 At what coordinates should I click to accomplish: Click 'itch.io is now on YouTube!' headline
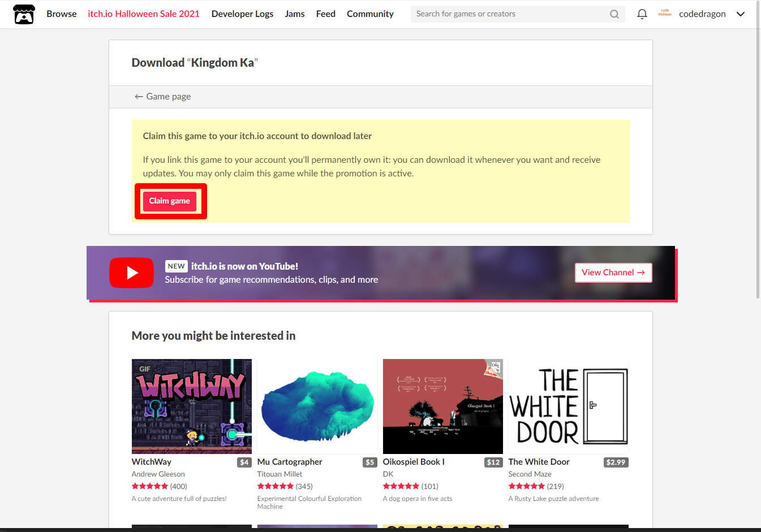click(244, 266)
